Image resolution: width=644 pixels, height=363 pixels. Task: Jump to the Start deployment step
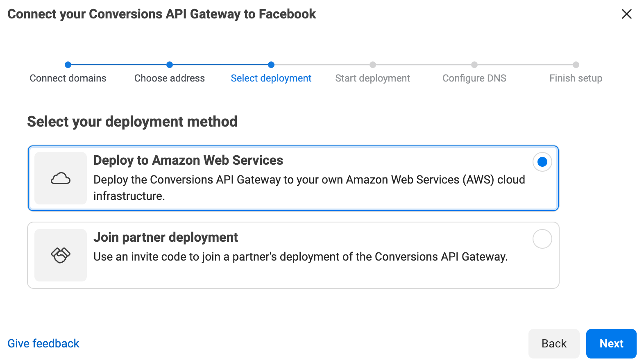tap(373, 78)
